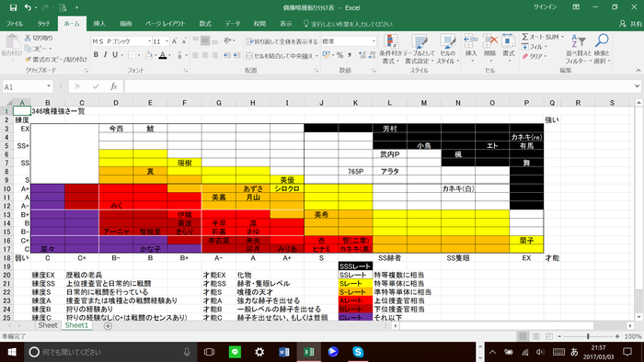Open the Clear options
644x362 pixels.
click(534, 56)
